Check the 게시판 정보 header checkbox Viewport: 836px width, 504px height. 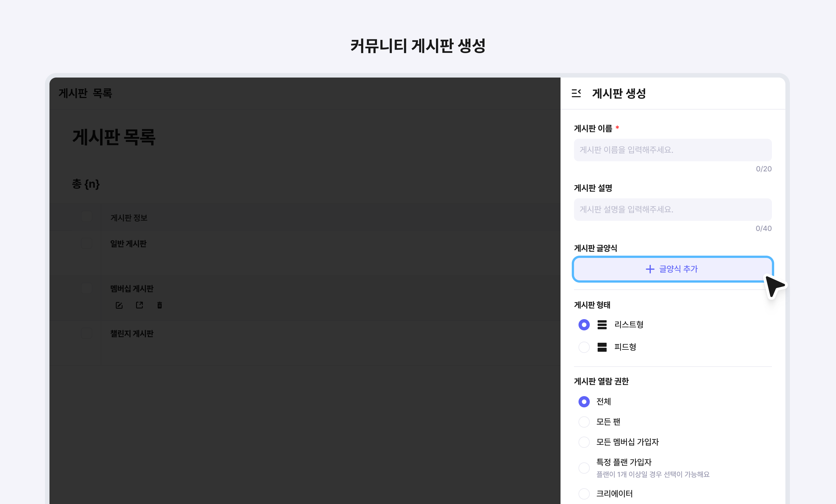point(87,216)
